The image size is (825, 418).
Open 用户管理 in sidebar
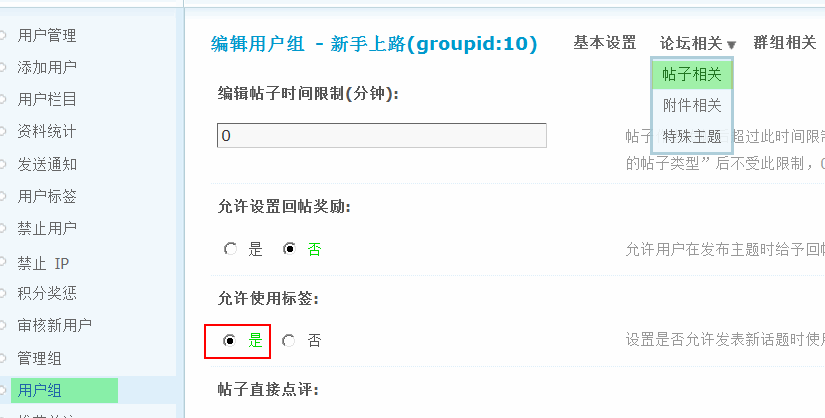click(x=47, y=36)
